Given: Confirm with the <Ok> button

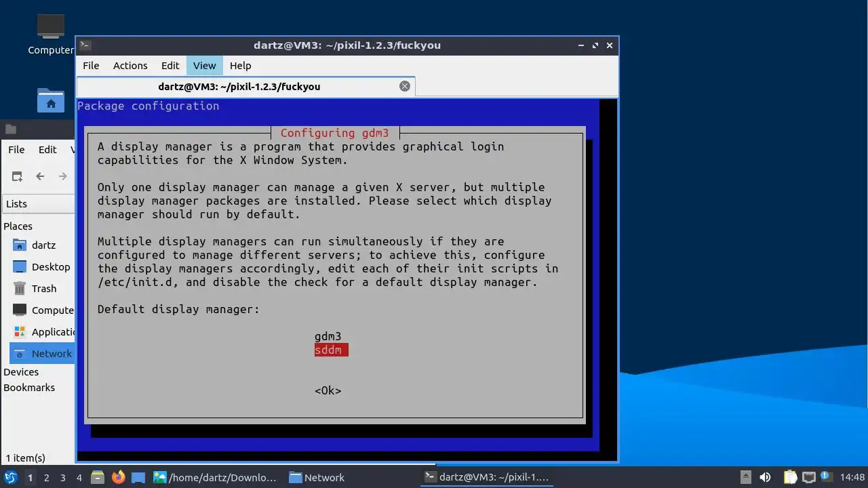Looking at the screenshot, I should [x=328, y=390].
